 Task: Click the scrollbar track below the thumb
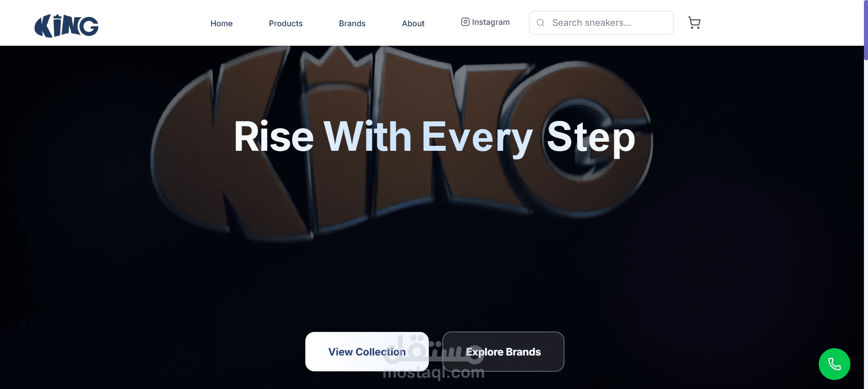[x=866, y=226]
